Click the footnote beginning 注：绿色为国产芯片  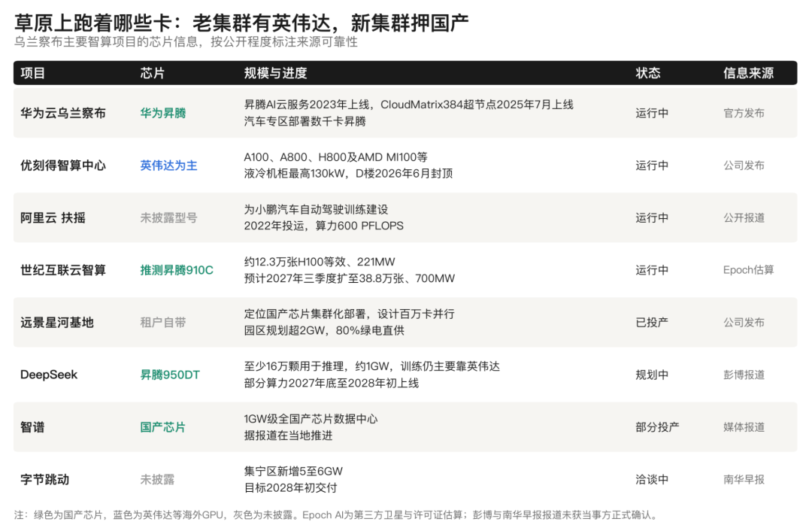point(337,515)
